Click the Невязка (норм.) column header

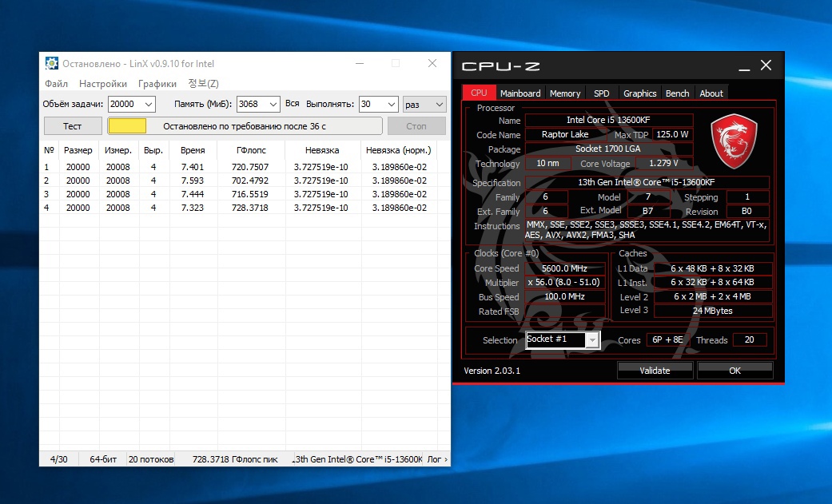point(399,150)
